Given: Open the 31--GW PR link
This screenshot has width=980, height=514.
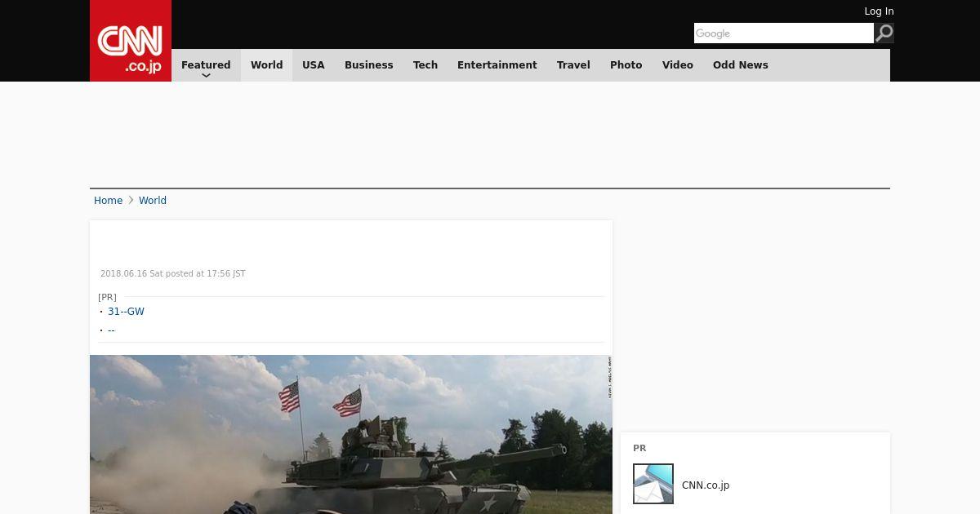Looking at the screenshot, I should [x=126, y=312].
